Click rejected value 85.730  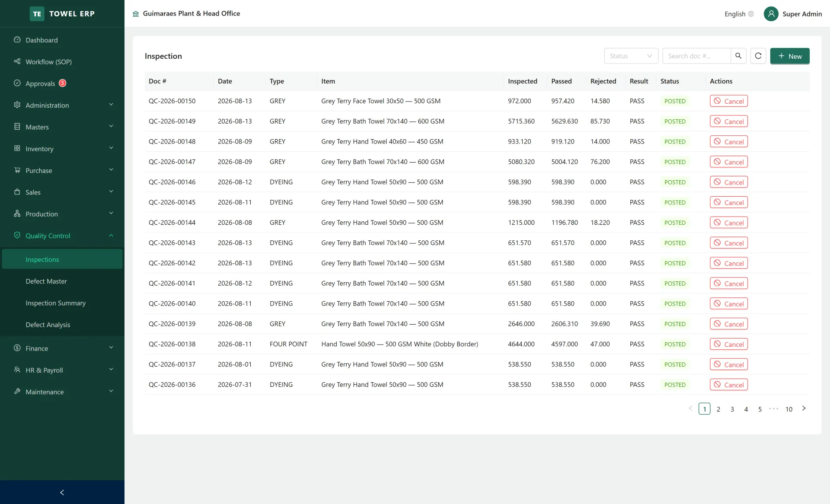tap(600, 121)
